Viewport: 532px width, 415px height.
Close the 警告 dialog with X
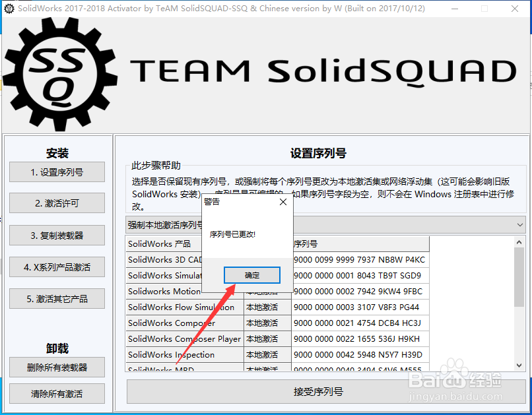(283, 202)
